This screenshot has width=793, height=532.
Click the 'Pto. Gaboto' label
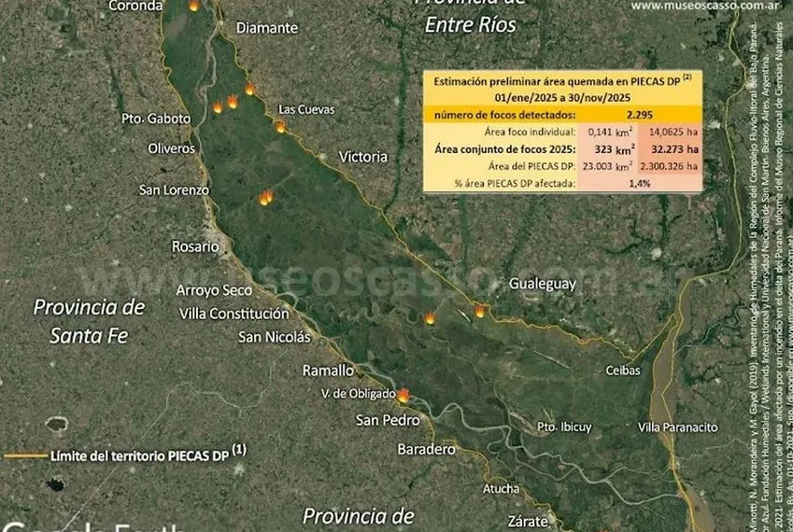[156, 119]
